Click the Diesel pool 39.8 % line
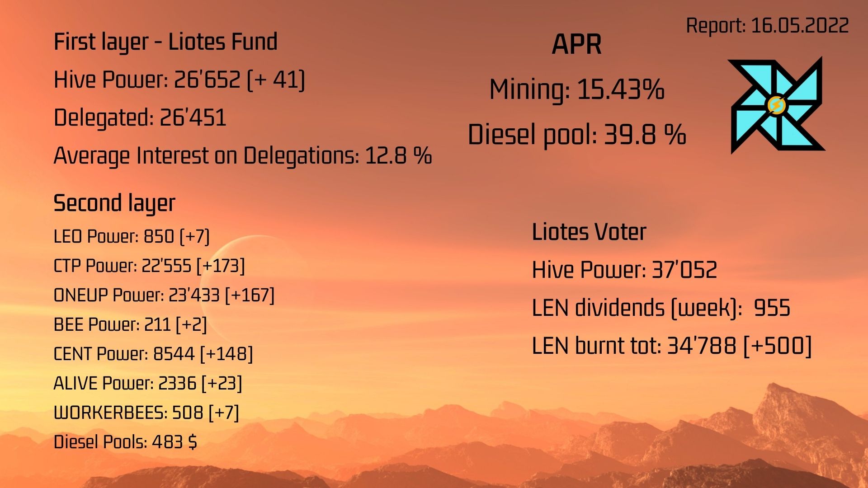 tap(577, 135)
